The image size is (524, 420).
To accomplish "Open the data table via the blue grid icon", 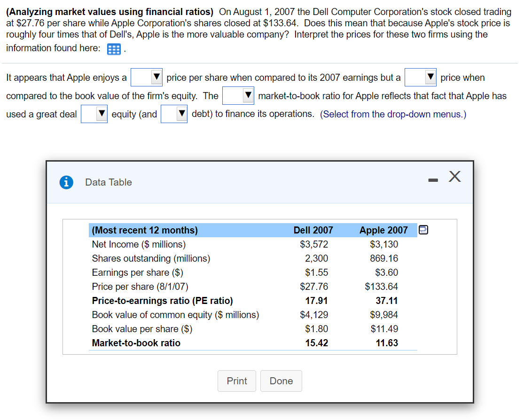I will tap(114, 49).
